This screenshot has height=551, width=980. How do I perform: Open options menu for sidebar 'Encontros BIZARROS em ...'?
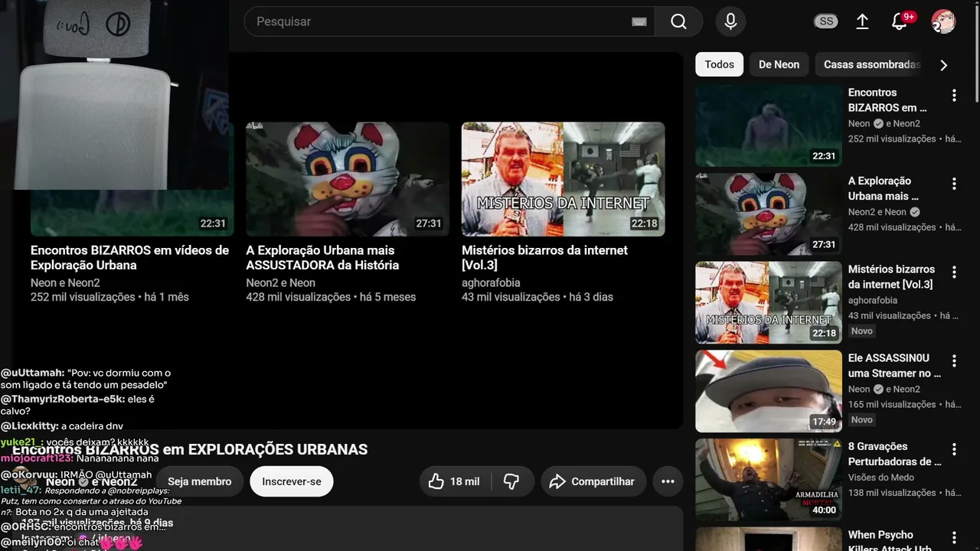[x=954, y=96]
